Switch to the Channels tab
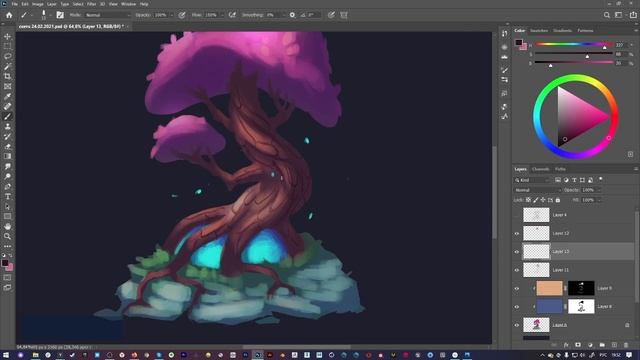This screenshot has width=640, height=360. tap(540, 169)
